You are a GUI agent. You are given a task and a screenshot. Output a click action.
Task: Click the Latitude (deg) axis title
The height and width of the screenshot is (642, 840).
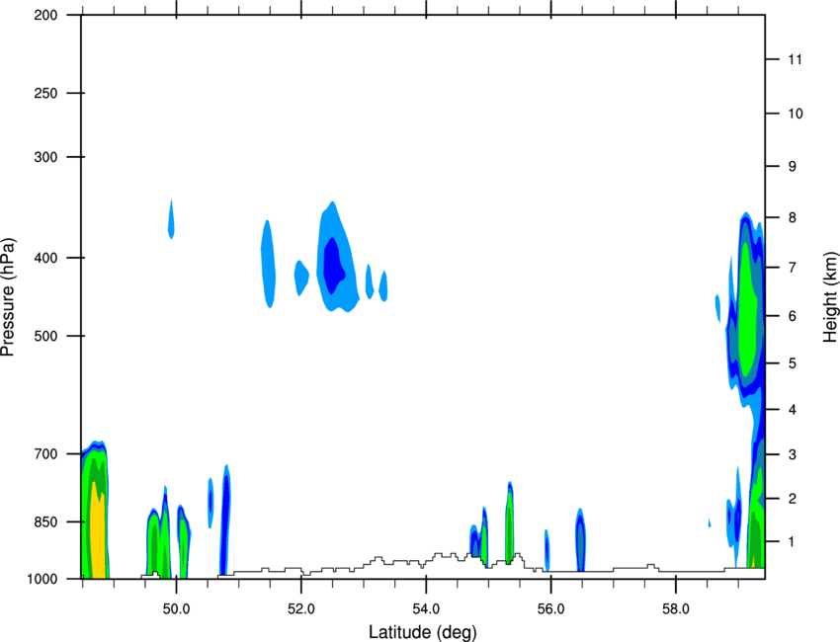pos(422,632)
